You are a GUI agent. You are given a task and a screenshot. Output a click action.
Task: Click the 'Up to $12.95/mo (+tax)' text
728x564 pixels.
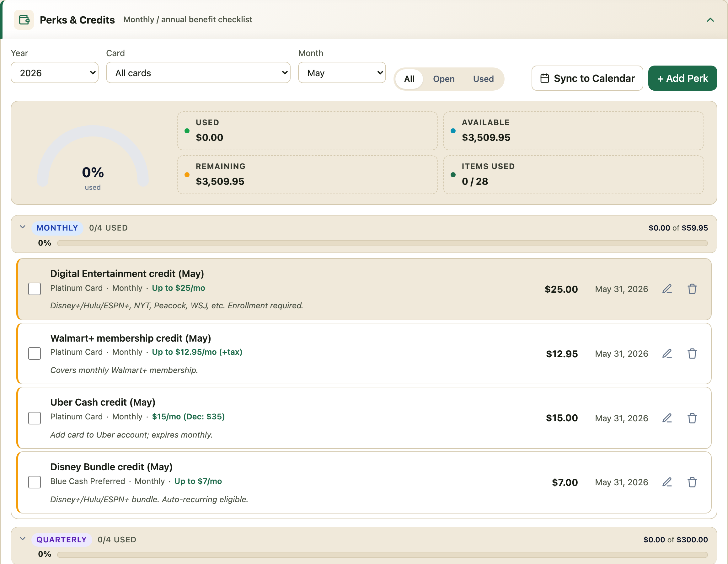(197, 352)
